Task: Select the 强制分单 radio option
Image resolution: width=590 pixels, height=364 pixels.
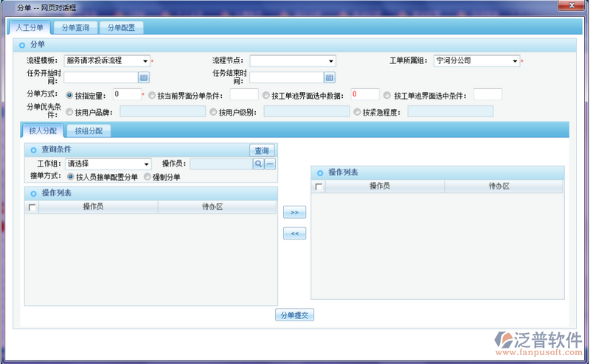Action: [x=147, y=177]
